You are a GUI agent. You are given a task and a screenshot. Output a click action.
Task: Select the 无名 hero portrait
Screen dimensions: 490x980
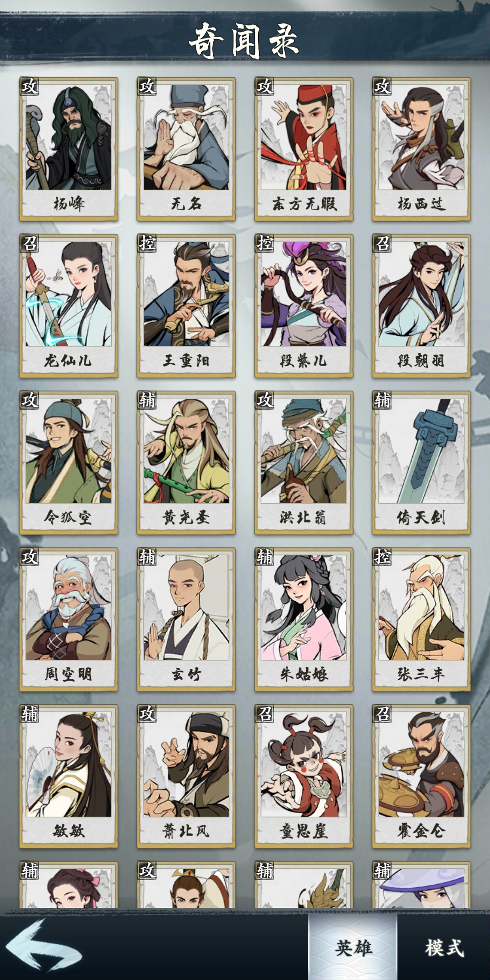[186, 149]
